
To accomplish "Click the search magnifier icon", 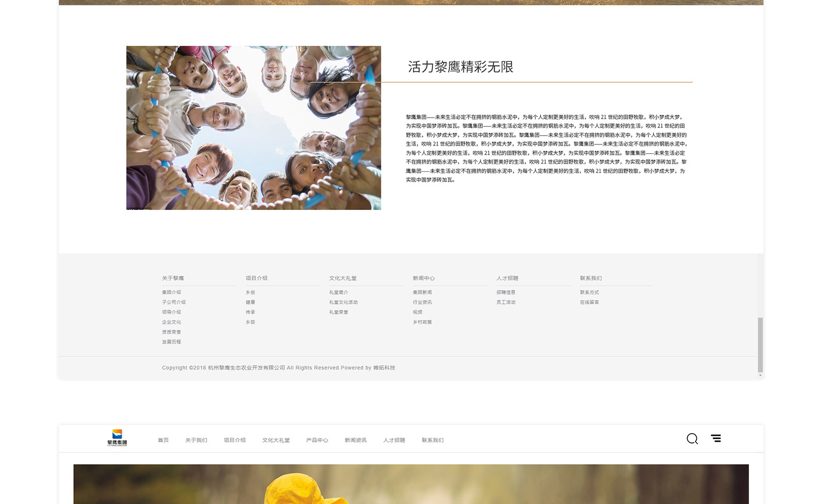I will click(692, 439).
